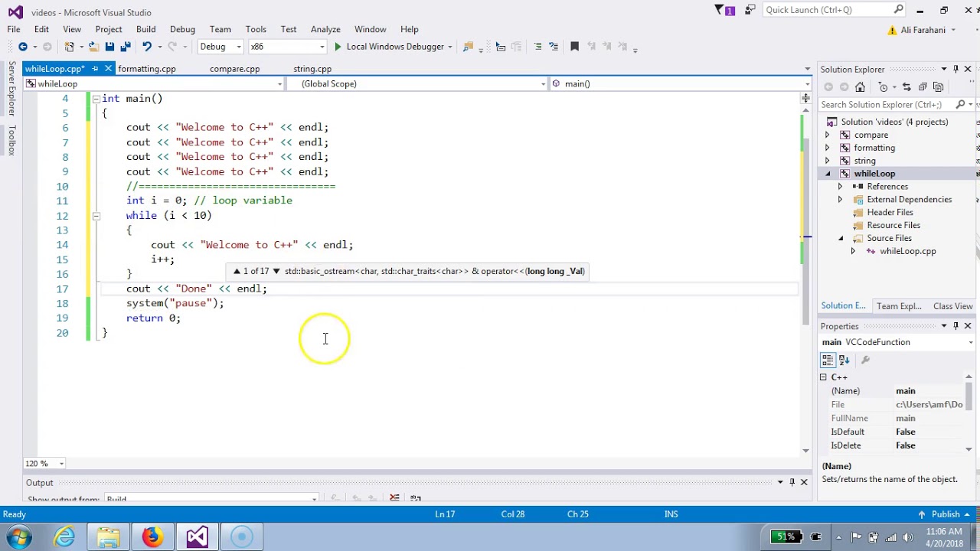
Task: Switch to Team Explorer panel tab
Action: pos(899,306)
